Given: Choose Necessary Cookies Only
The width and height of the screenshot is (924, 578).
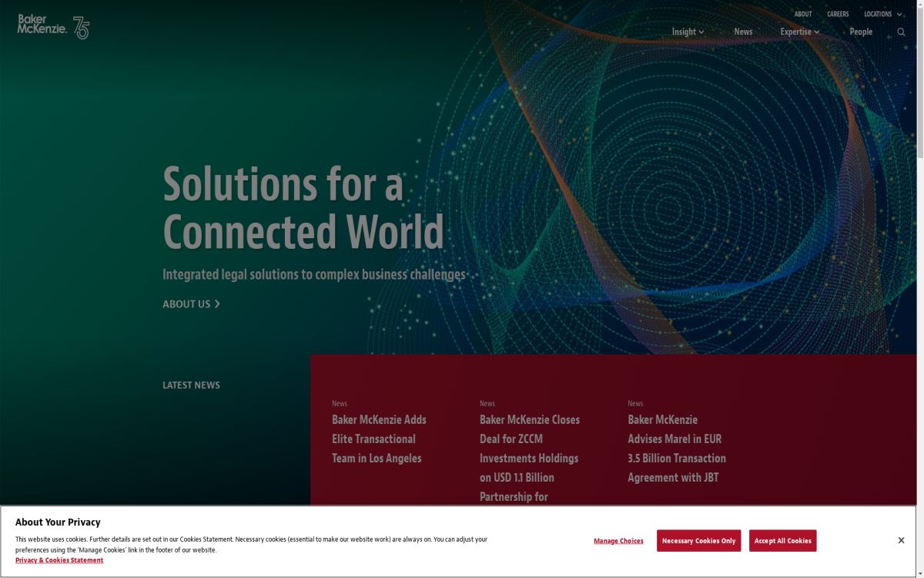Looking at the screenshot, I should pos(698,541).
